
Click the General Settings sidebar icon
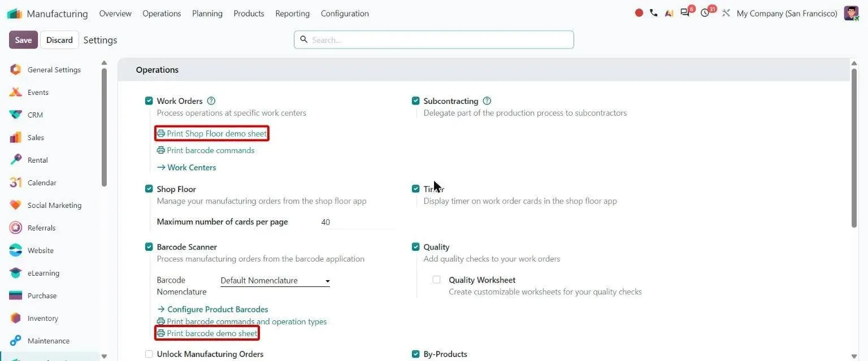click(x=16, y=69)
